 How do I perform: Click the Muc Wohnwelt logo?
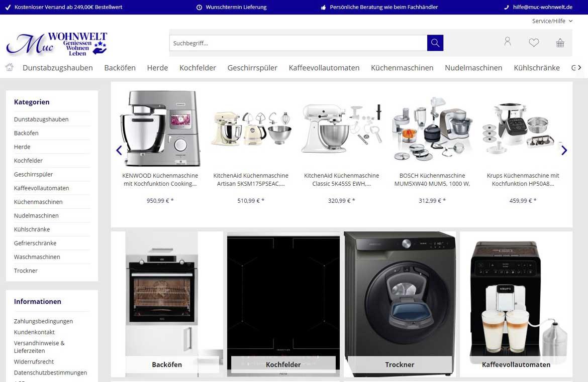[x=57, y=44]
